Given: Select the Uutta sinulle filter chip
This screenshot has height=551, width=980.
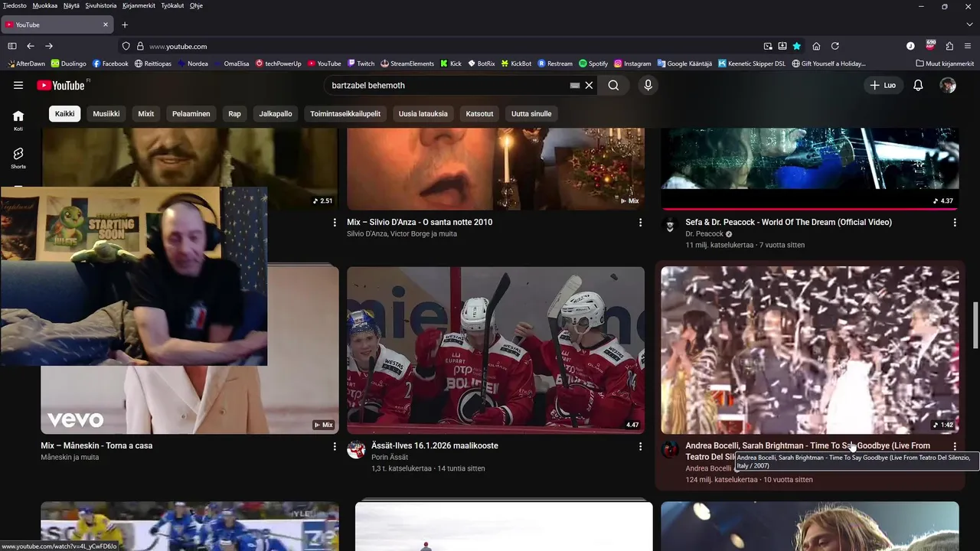Looking at the screenshot, I should [531, 113].
